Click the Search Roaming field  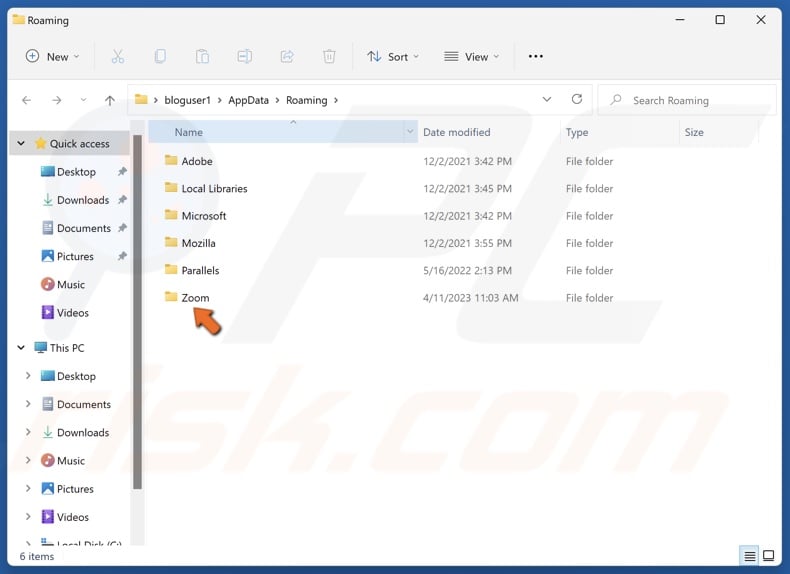(x=687, y=100)
